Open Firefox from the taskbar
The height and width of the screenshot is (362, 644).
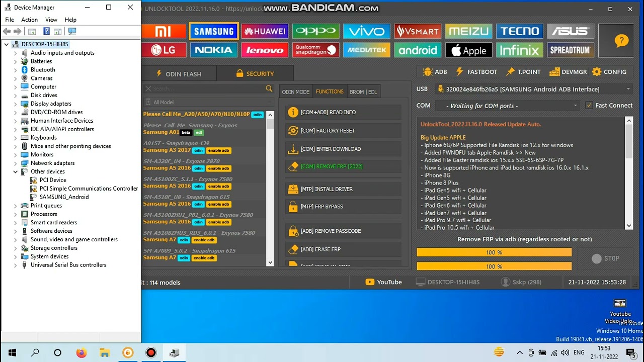click(81, 353)
